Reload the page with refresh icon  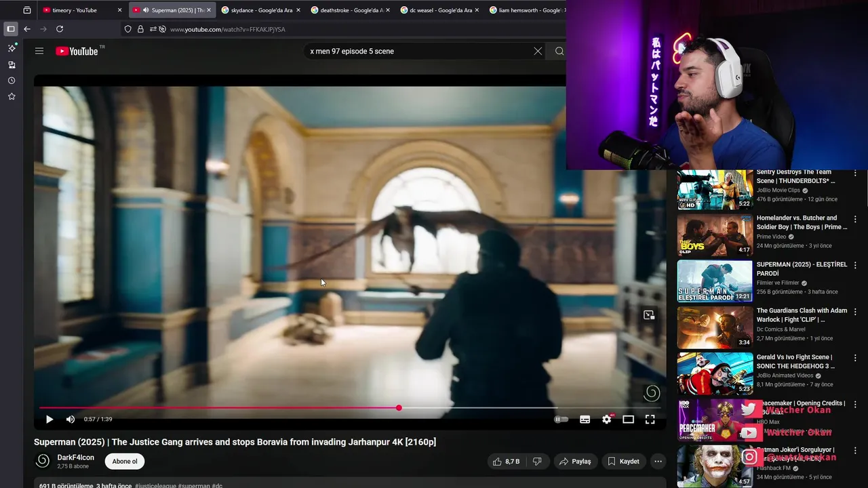click(60, 29)
